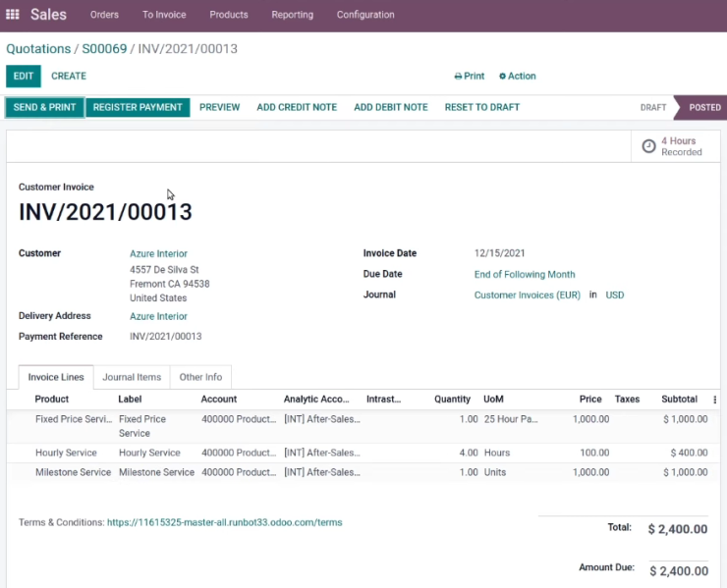Click the Sales app title
The image size is (727, 588).
tap(48, 15)
